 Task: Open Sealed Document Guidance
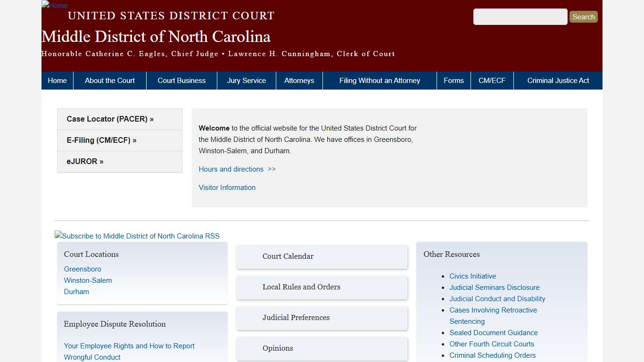pos(494,332)
